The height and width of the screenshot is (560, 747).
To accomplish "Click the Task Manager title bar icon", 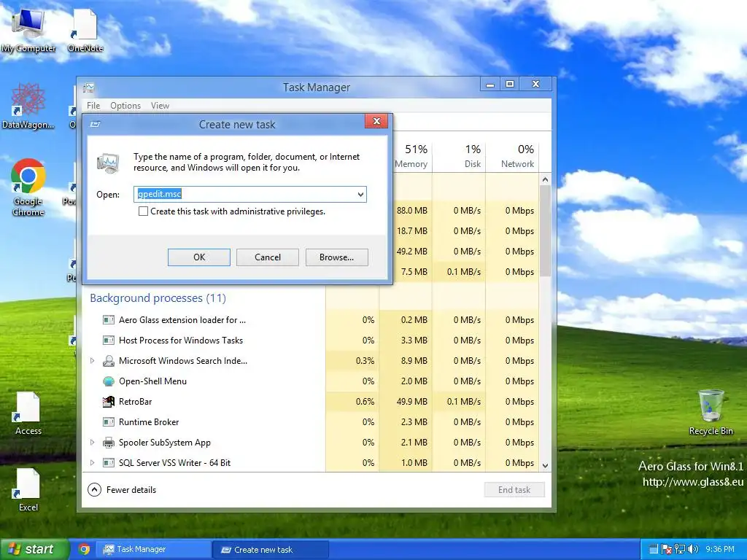I will click(x=88, y=87).
